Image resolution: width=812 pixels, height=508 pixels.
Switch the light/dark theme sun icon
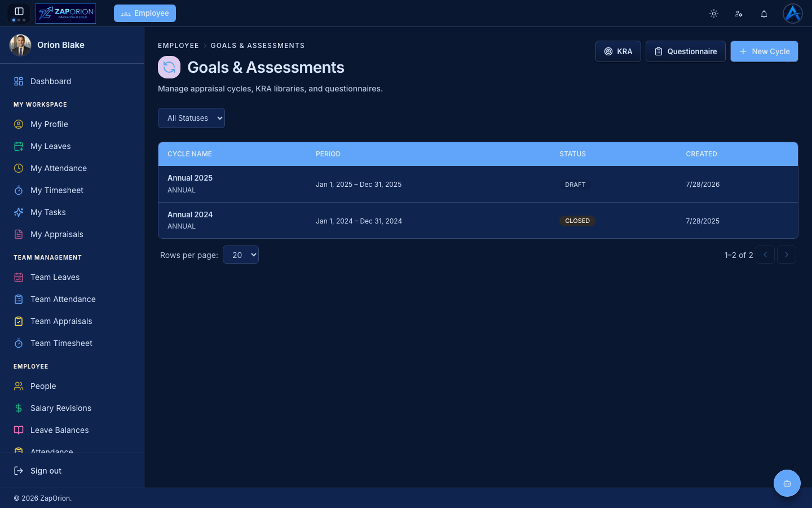714,14
